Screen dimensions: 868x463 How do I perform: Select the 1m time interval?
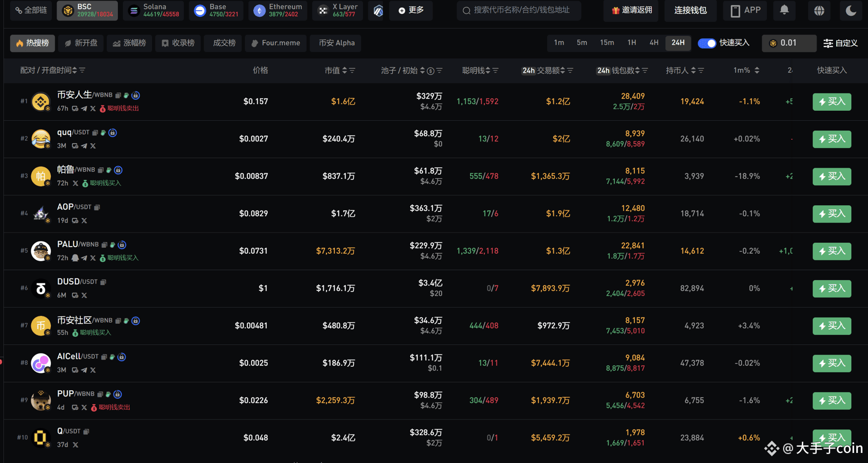coord(559,43)
